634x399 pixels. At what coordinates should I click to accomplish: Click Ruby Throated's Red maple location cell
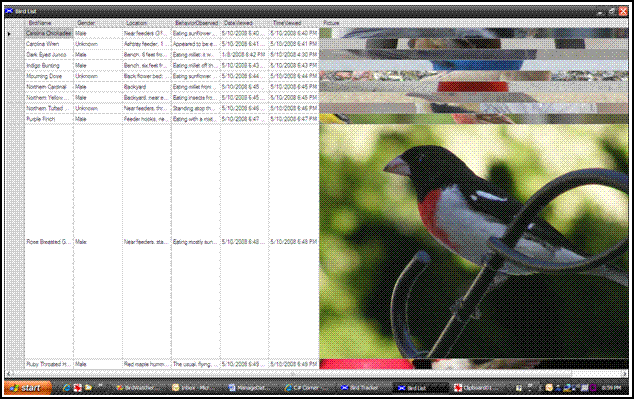[x=147, y=364]
